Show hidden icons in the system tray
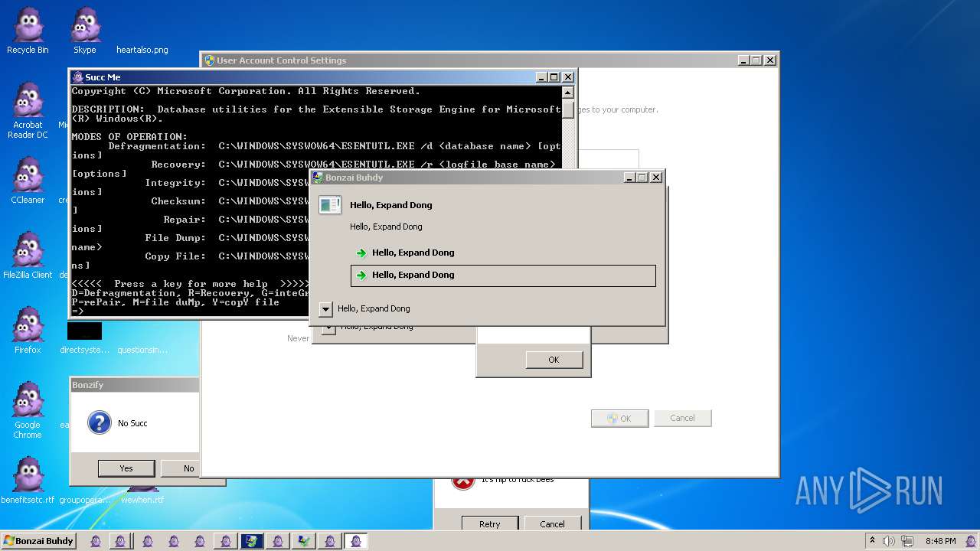 coord(872,541)
